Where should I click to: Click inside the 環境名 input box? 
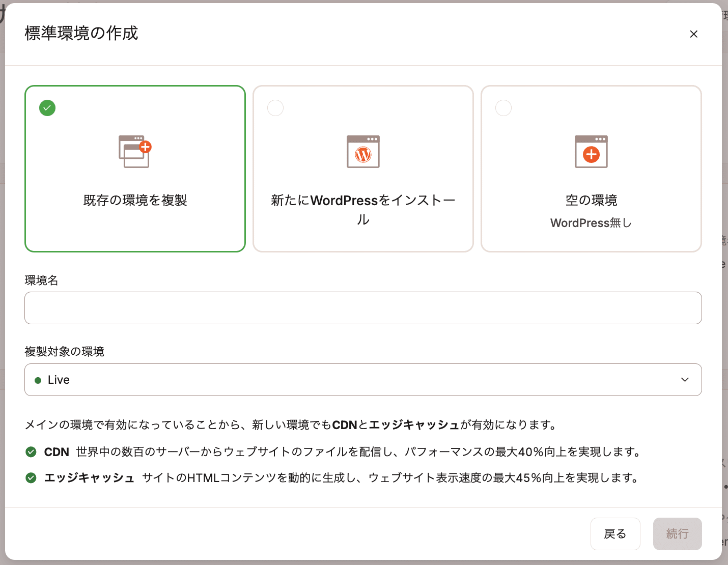363,308
